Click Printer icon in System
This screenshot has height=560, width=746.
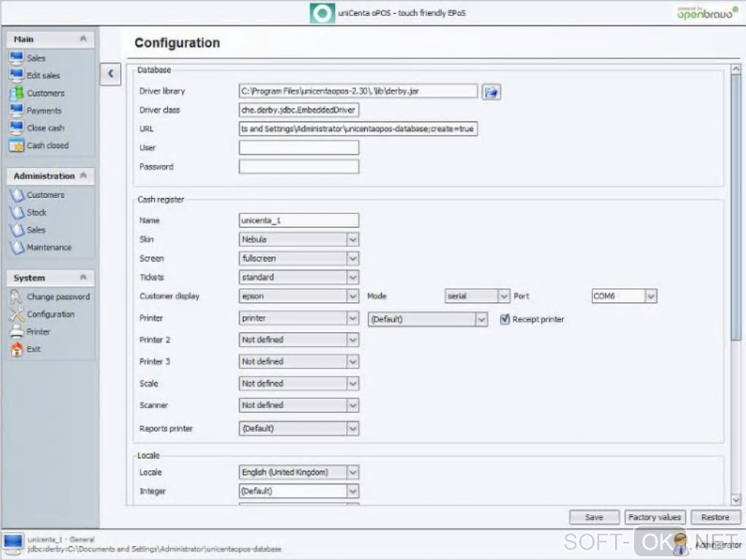(16, 331)
